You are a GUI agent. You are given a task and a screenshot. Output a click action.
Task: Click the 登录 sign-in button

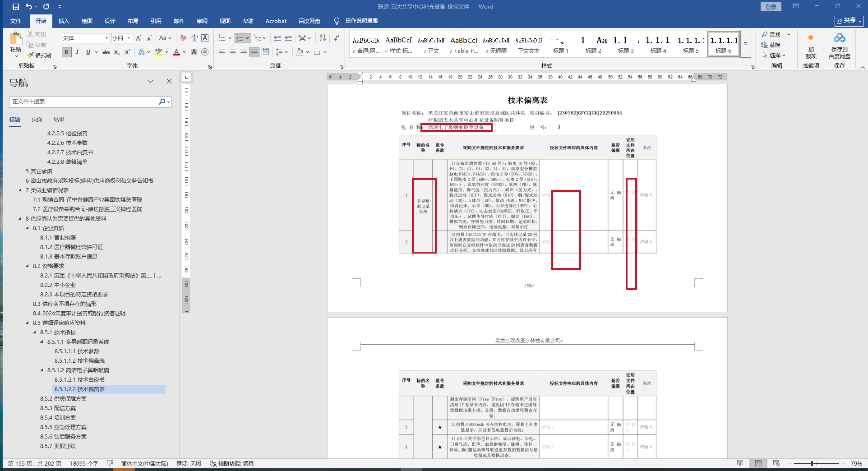tap(771, 7)
